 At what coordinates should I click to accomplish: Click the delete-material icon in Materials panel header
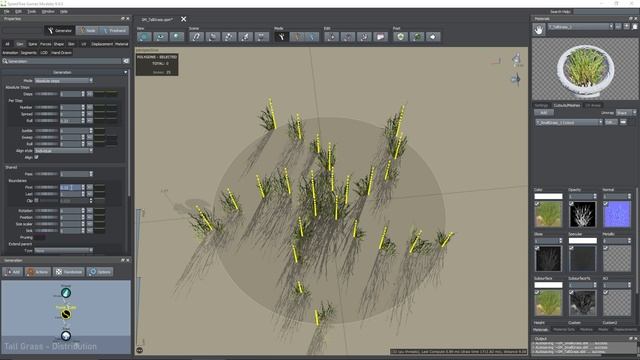coord(635,27)
